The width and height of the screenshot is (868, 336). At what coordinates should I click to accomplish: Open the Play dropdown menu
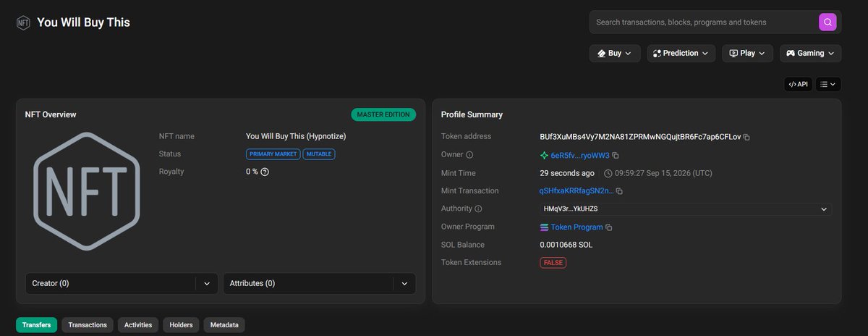(x=747, y=54)
